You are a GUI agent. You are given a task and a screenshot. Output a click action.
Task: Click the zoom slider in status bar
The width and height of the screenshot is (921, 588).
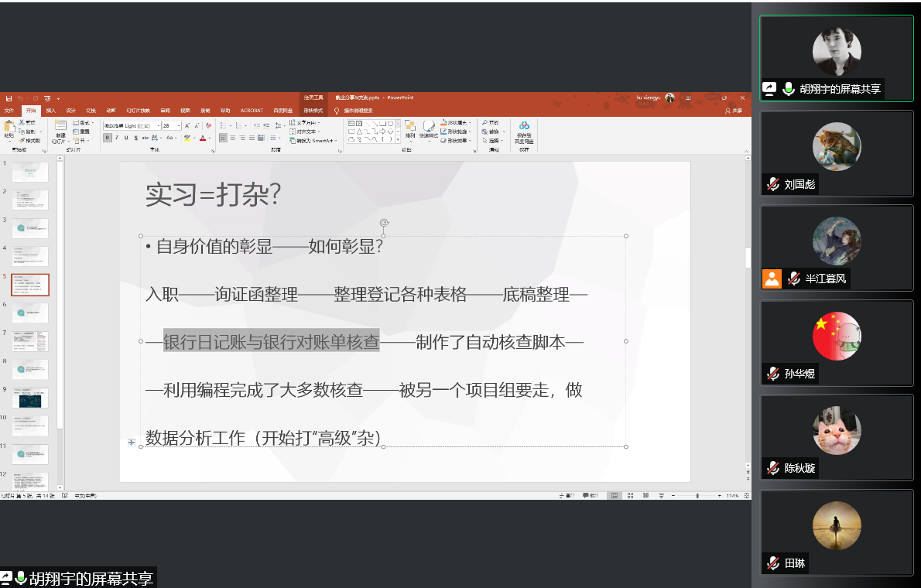[x=697, y=495]
